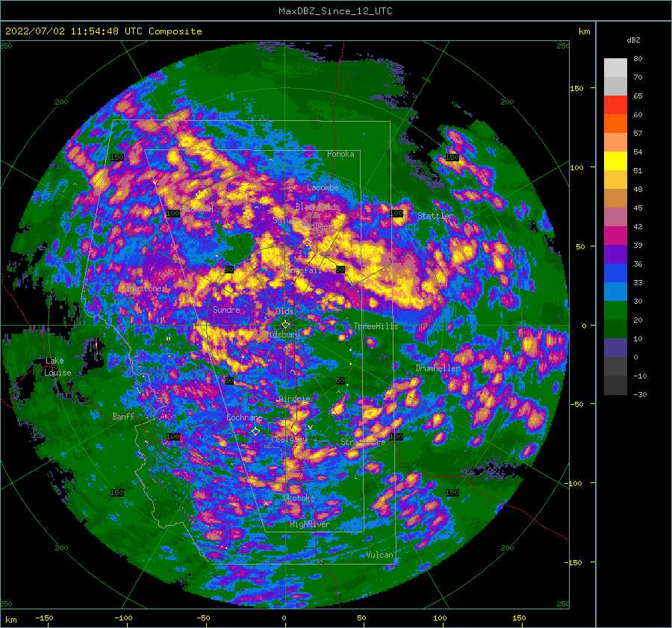Click the RedDeer label

(317, 226)
